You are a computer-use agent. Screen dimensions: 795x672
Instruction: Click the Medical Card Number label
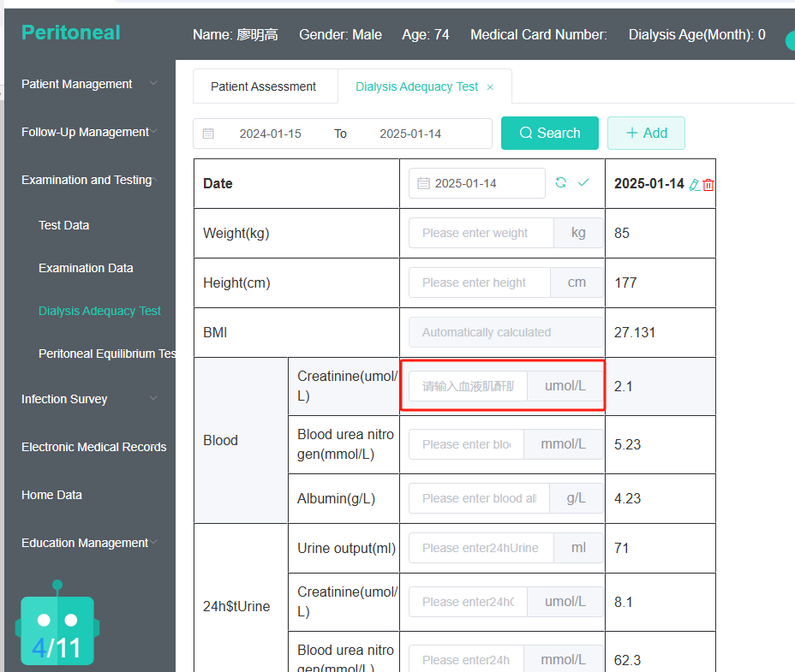[539, 34]
